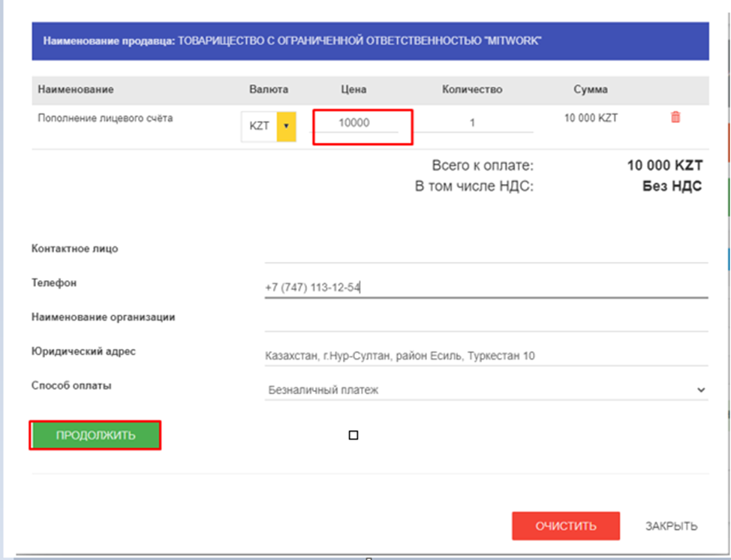Focus the Контактное лицо input field
Viewport: 731px width, 560px height.
coord(486,251)
